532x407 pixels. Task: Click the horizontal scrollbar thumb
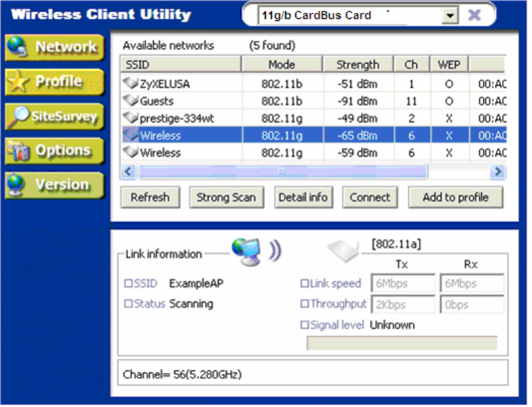pyautogui.click(x=283, y=172)
